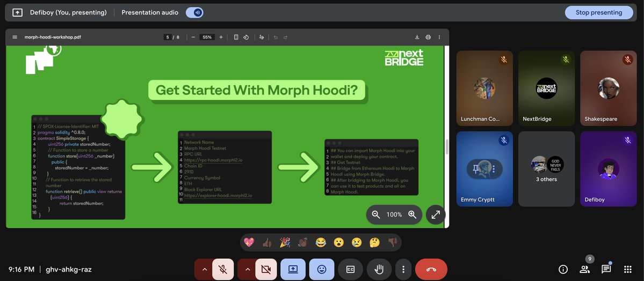Click the present screen button
644x281 pixels.
click(293, 270)
